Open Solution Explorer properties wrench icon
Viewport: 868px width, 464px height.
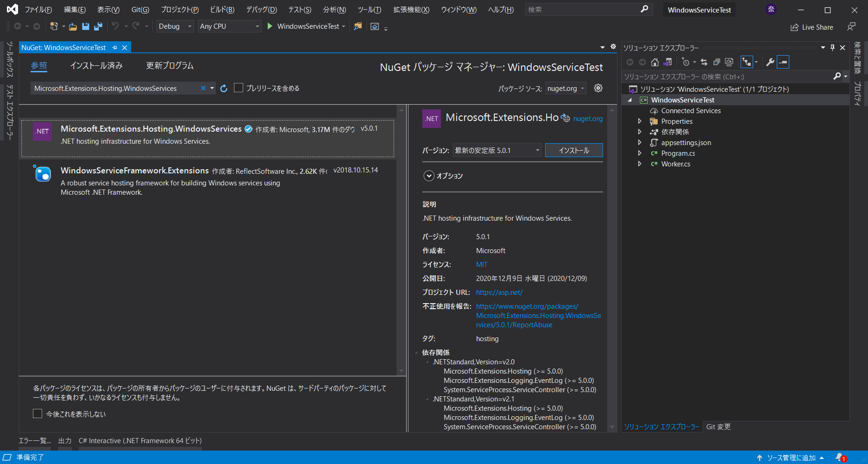point(770,62)
